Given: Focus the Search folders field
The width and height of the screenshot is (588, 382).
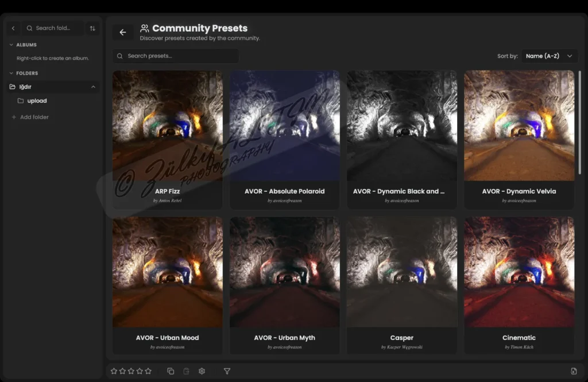Looking at the screenshot, I should pyautogui.click(x=53, y=28).
